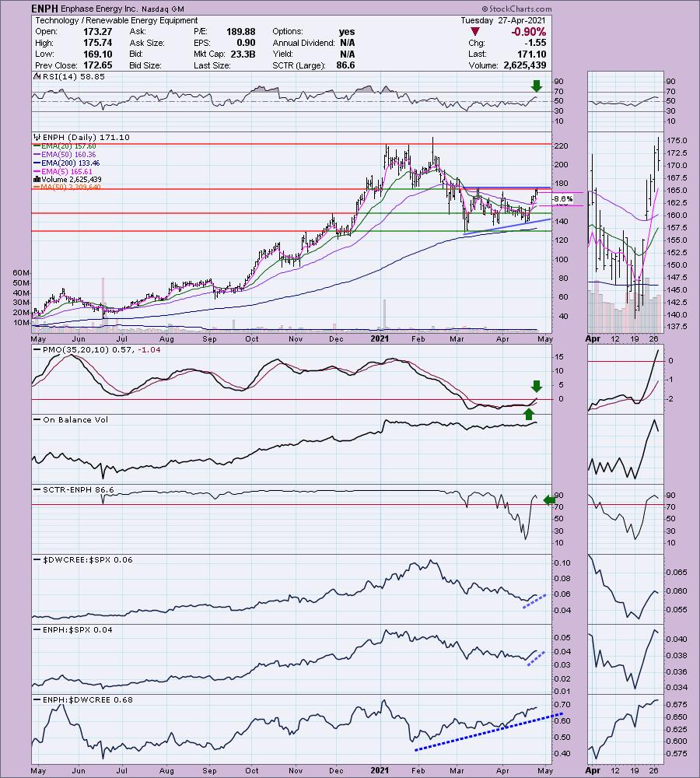
Task: Click Technology / Renewable Energy Equipment sector text
Action: pos(117,20)
